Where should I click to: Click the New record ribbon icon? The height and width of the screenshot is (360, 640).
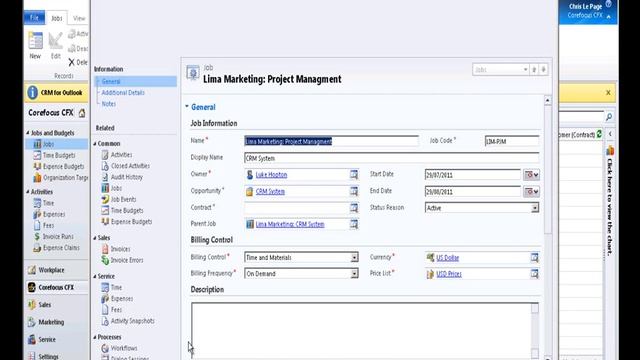click(x=36, y=42)
